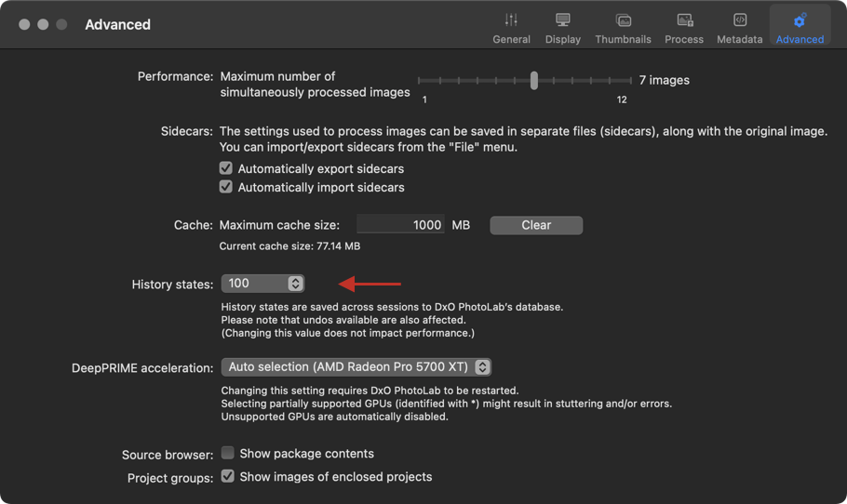Screen dimensions: 847x504
Task: Switch to the Thumbnails tab label
Action: coord(624,39)
